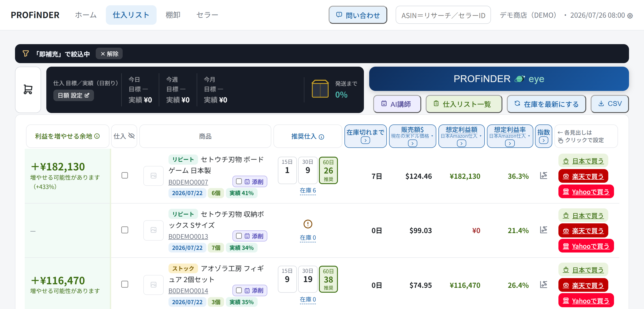This screenshot has width=644, height=309.
Task: Click Yahooで買う for セトウチ刃物 ボードゲーム
Action: [x=586, y=192]
